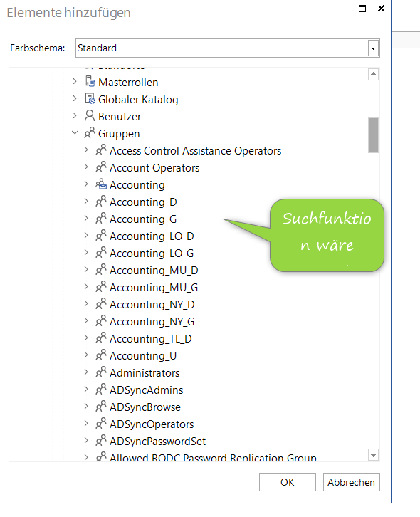Click the Accounting_TL_D group icon
420x517 pixels.
tap(101, 339)
